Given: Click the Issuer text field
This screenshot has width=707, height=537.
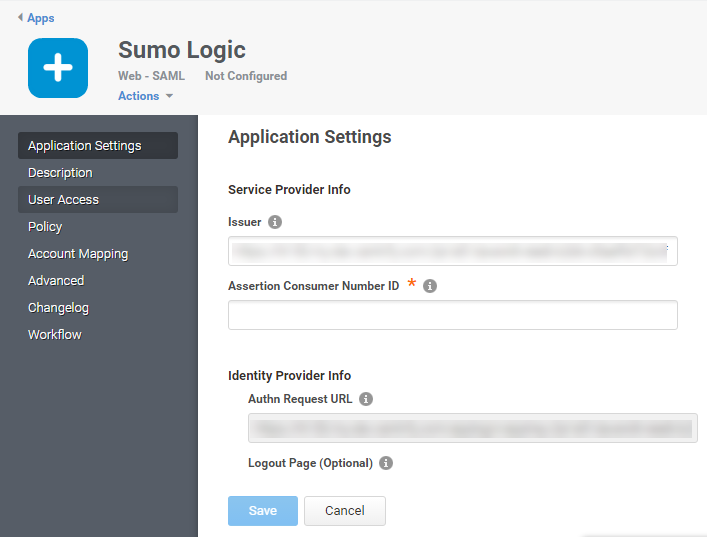Looking at the screenshot, I should point(452,251).
